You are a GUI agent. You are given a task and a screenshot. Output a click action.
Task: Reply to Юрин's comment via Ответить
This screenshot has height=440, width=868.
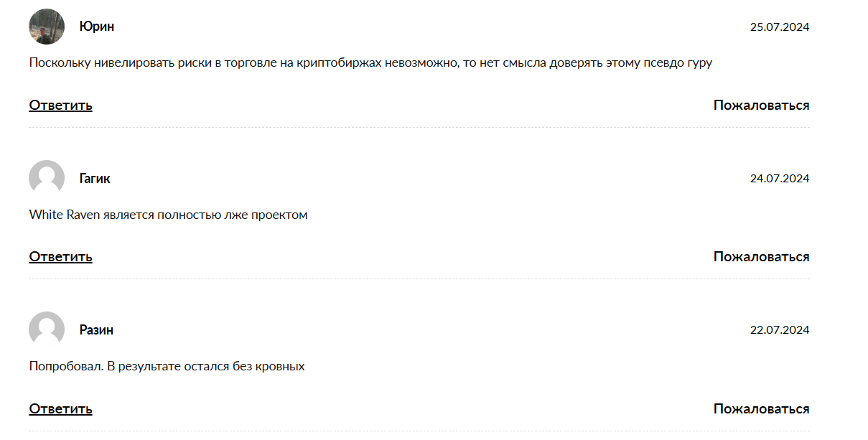(x=60, y=106)
